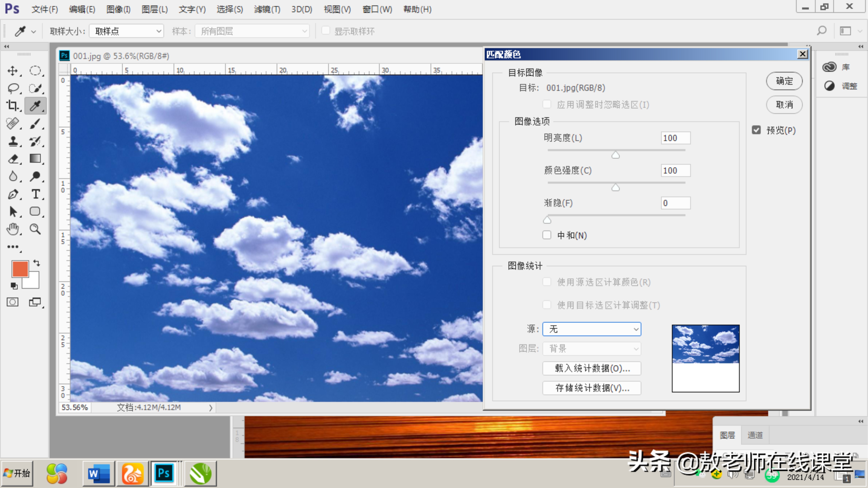
Task: Click Load Statistics (载入统计数据) button
Action: coord(592,368)
